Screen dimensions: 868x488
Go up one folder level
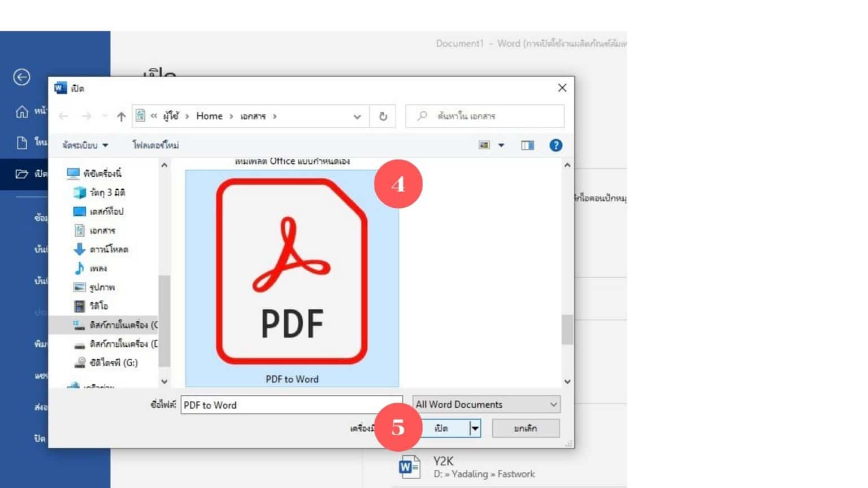121,116
